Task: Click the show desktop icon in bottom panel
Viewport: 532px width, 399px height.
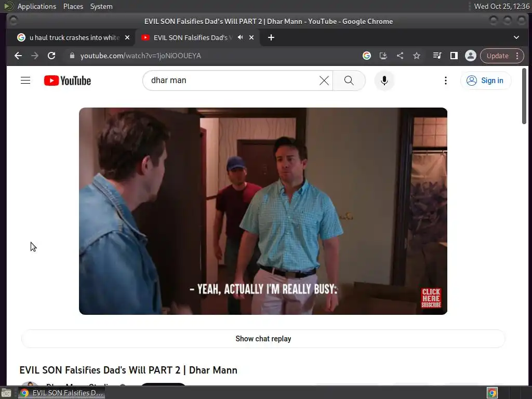Action: [6, 393]
